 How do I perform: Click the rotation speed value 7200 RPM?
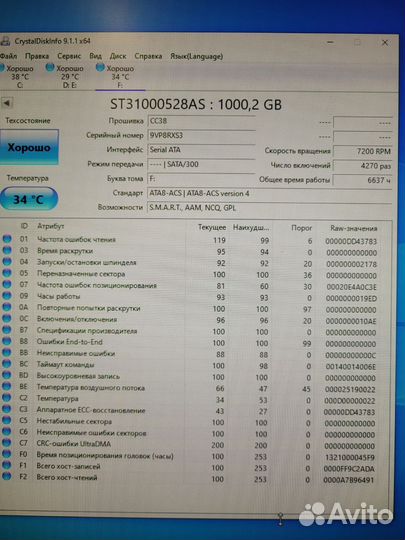coord(362,151)
